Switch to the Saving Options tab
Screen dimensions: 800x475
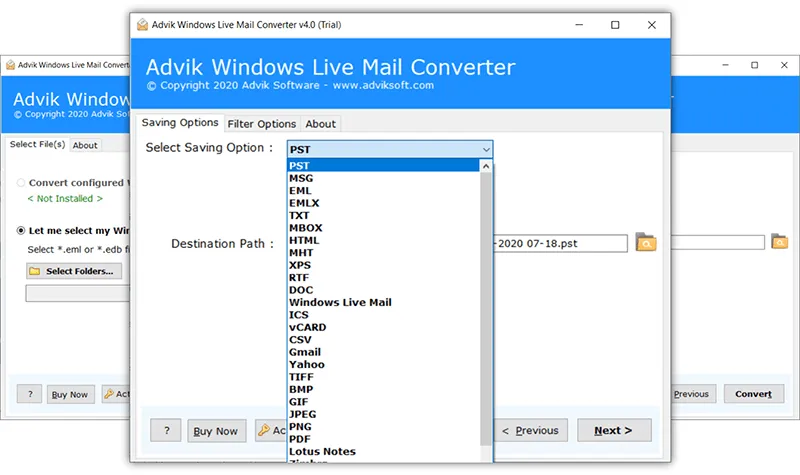[180, 122]
